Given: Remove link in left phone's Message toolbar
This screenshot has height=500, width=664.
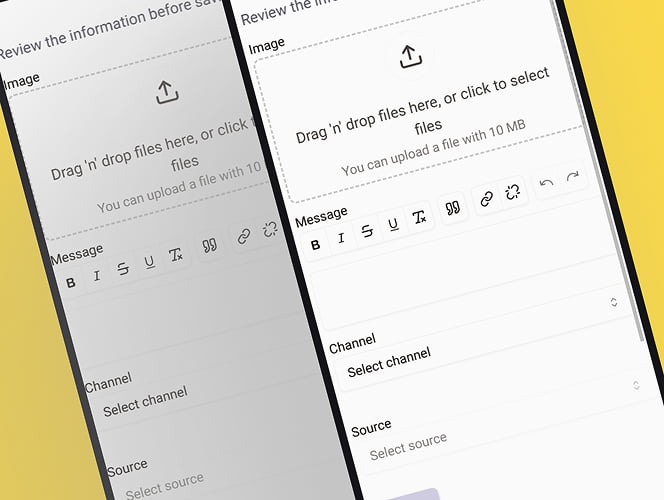Looking at the screenshot, I should pos(270,229).
